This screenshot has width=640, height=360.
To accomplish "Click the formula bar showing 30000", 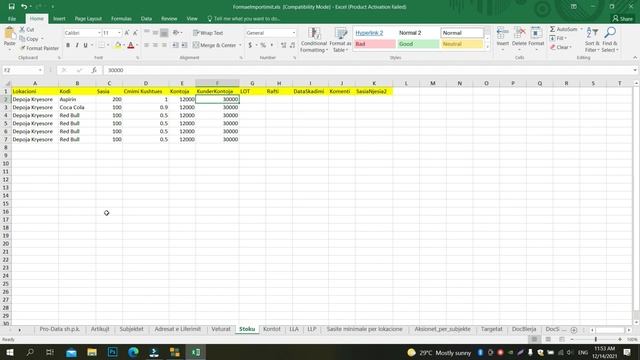I will (367, 70).
